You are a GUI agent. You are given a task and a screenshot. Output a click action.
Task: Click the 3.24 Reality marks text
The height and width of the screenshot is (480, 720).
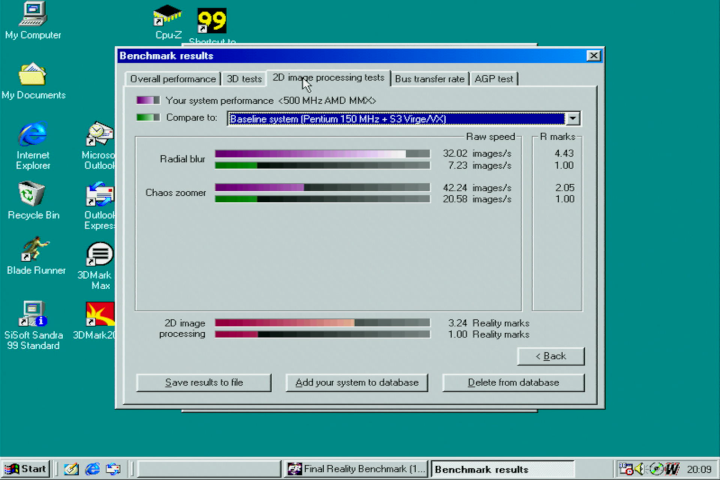click(x=489, y=323)
